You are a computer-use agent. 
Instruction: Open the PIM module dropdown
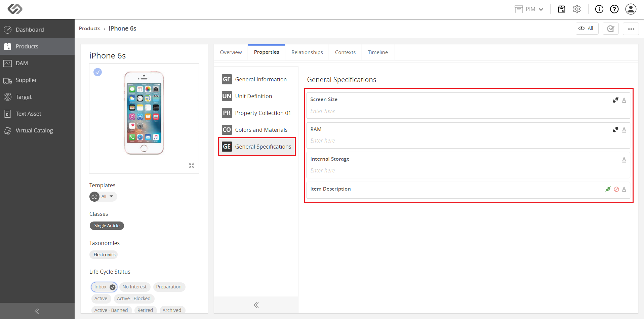[529, 9]
